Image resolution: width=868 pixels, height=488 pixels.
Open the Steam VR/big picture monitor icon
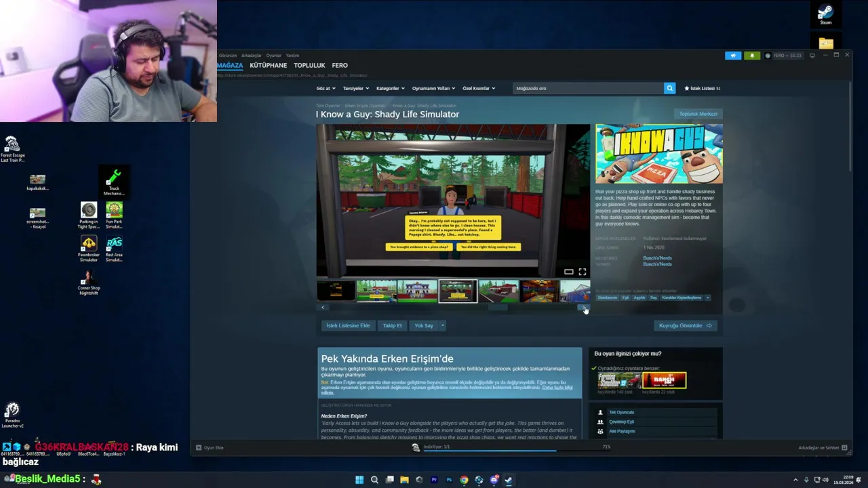click(812, 56)
